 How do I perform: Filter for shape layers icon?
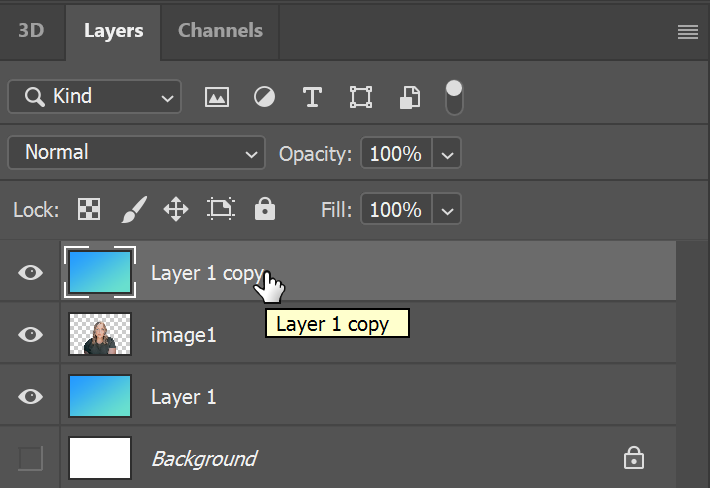361,97
